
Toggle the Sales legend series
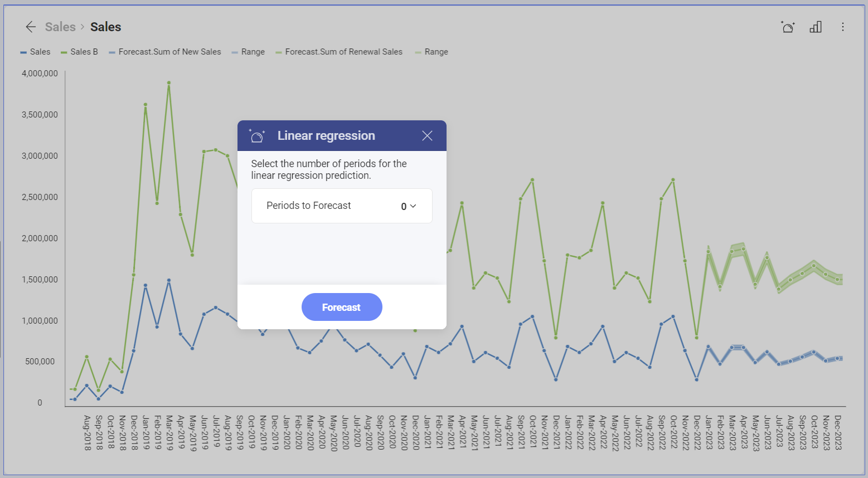(35, 52)
